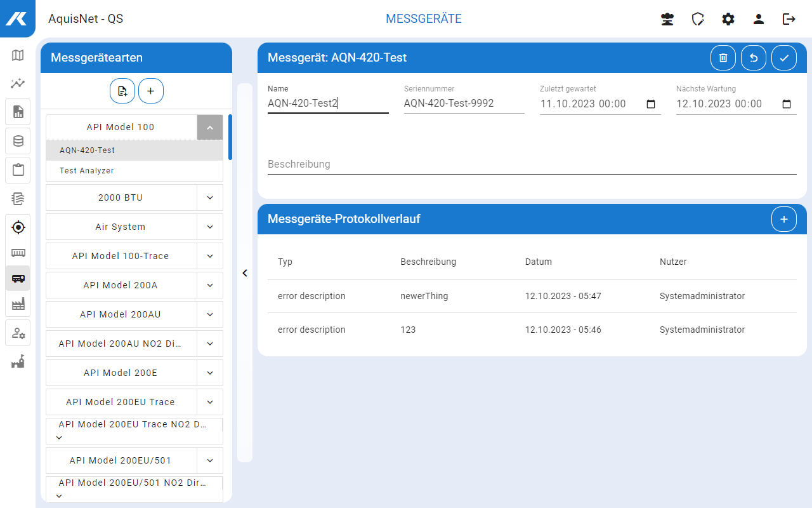Expand the 2000 BTU group

coord(210,197)
